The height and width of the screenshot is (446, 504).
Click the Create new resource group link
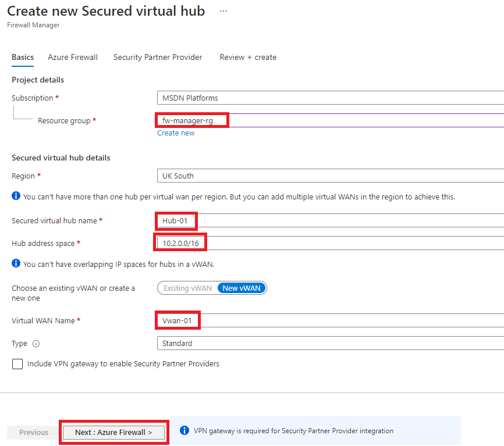pyautogui.click(x=176, y=133)
